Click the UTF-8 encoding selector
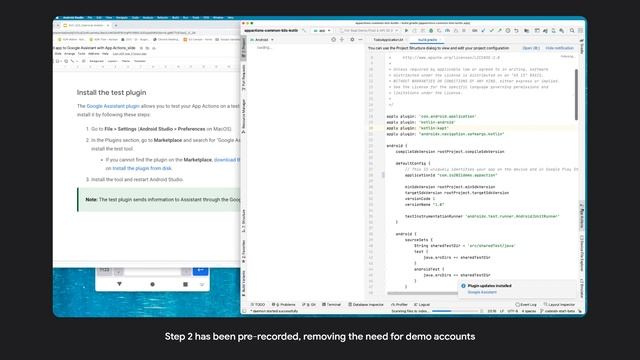 tap(512, 311)
